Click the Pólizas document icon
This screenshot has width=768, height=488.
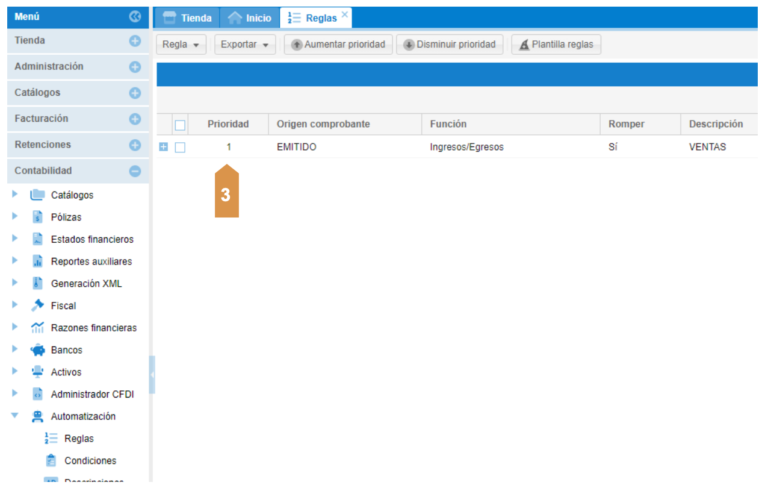pos(38,217)
